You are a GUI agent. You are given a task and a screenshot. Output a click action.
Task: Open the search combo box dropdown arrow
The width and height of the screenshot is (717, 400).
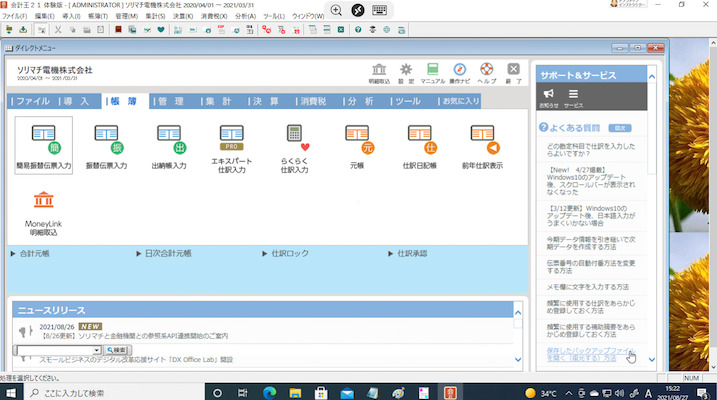click(x=96, y=350)
